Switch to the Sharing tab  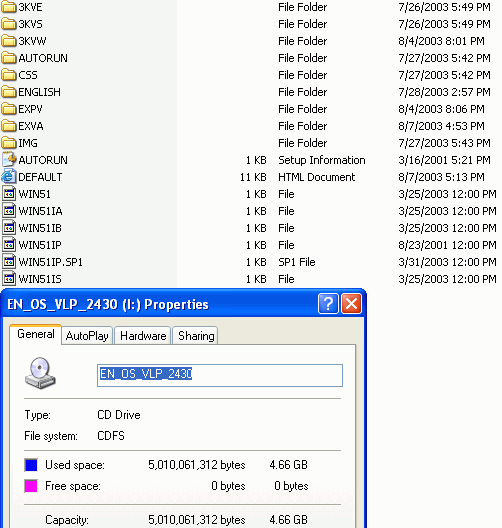pyautogui.click(x=196, y=336)
